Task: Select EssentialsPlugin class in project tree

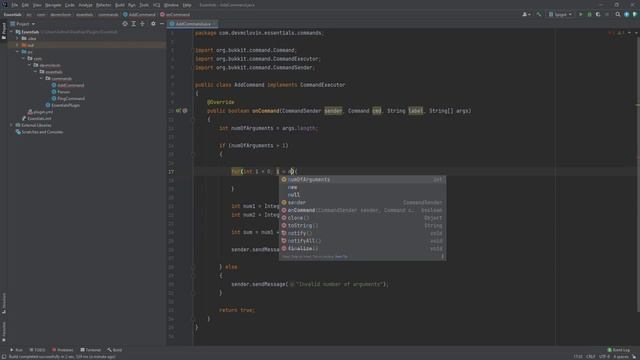Action: [x=62, y=105]
